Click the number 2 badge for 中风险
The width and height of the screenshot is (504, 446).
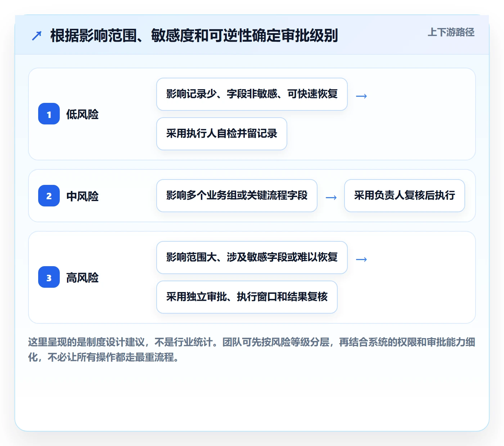(x=49, y=196)
